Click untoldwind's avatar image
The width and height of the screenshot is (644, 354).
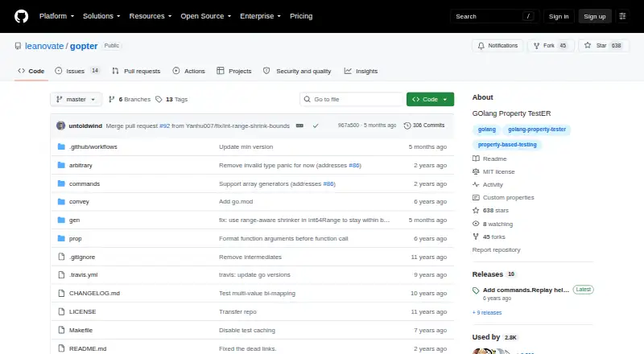[61, 126]
